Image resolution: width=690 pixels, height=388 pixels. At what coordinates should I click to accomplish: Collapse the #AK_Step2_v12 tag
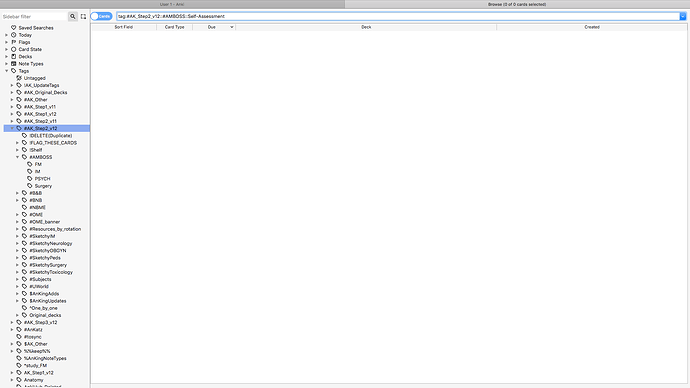point(12,128)
